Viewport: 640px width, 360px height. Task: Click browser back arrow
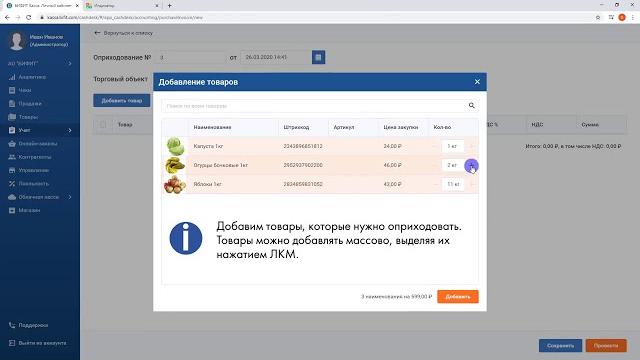[7, 18]
